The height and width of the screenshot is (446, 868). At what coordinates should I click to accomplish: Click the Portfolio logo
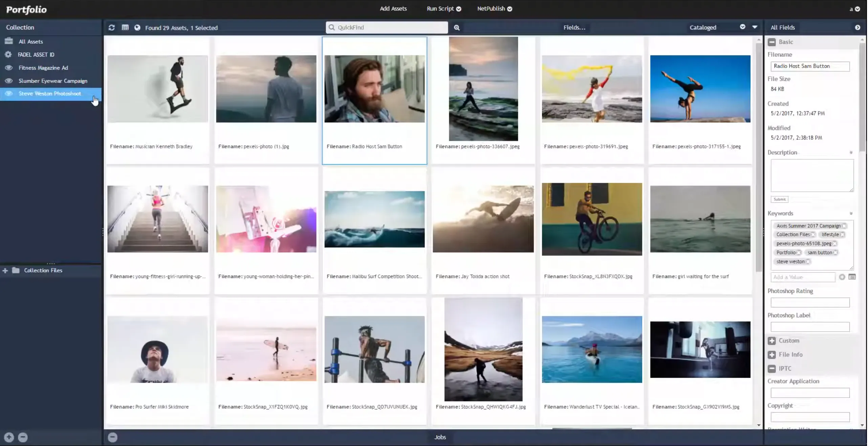(x=26, y=9)
